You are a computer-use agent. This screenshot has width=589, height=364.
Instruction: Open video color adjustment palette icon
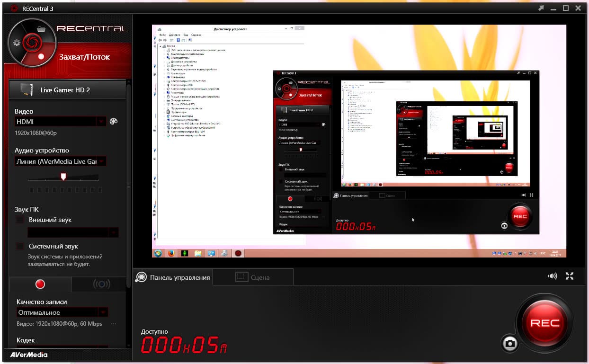[114, 121]
